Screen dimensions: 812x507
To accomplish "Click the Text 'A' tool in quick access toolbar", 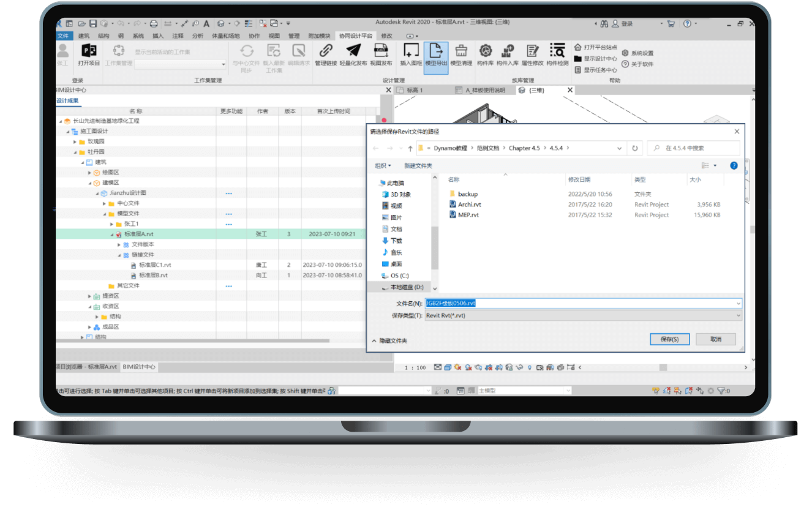I will click(206, 24).
